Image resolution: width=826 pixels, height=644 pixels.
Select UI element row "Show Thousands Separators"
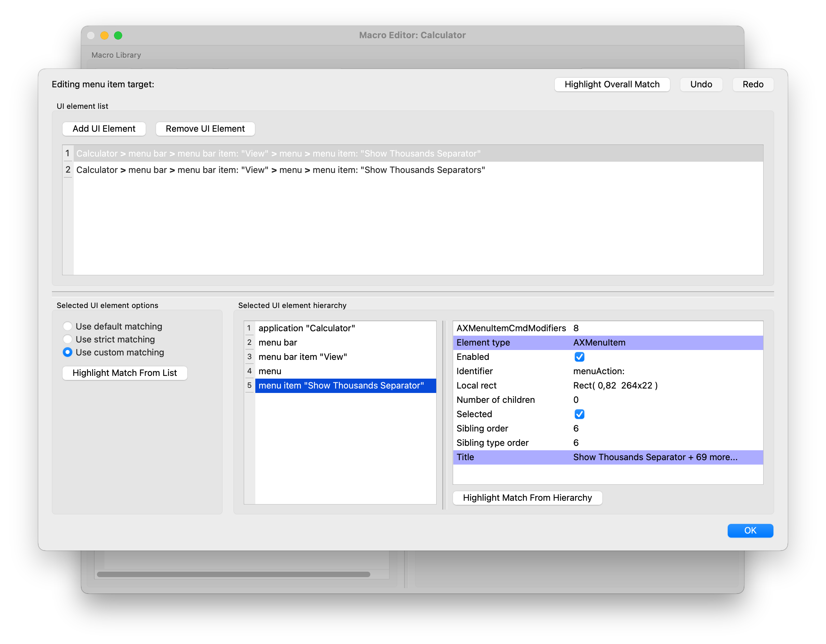click(280, 170)
